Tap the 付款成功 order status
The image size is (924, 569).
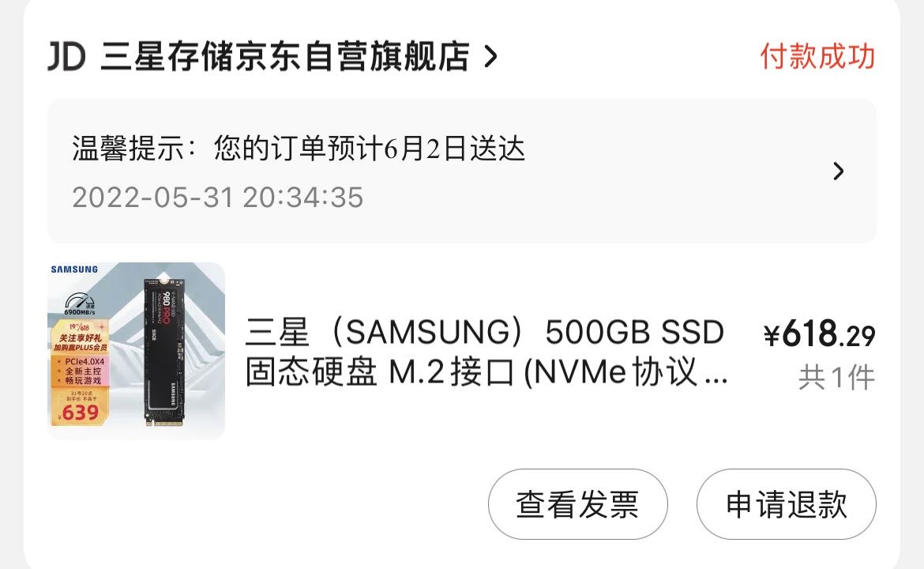click(x=817, y=57)
